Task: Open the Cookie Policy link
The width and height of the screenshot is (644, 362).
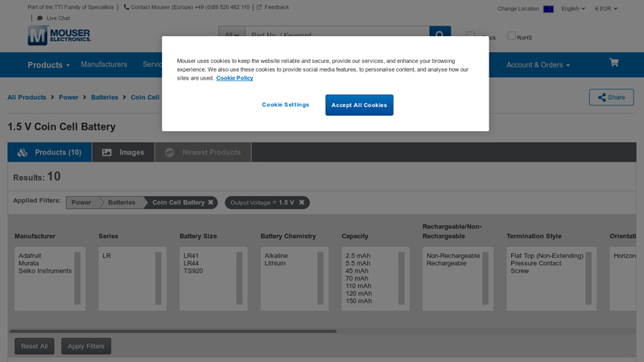Action: (x=234, y=78)
